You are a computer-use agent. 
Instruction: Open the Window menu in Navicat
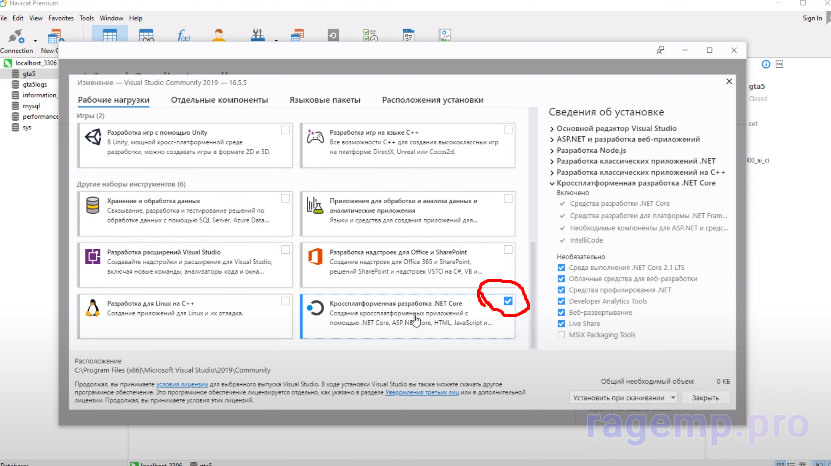coord(111,18)
